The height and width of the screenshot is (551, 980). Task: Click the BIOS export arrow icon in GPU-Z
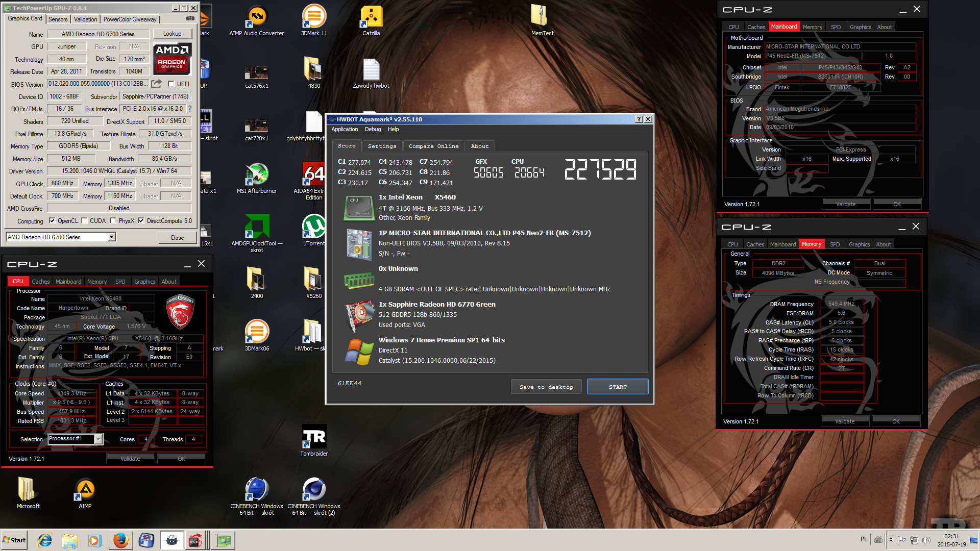point(157,83)
